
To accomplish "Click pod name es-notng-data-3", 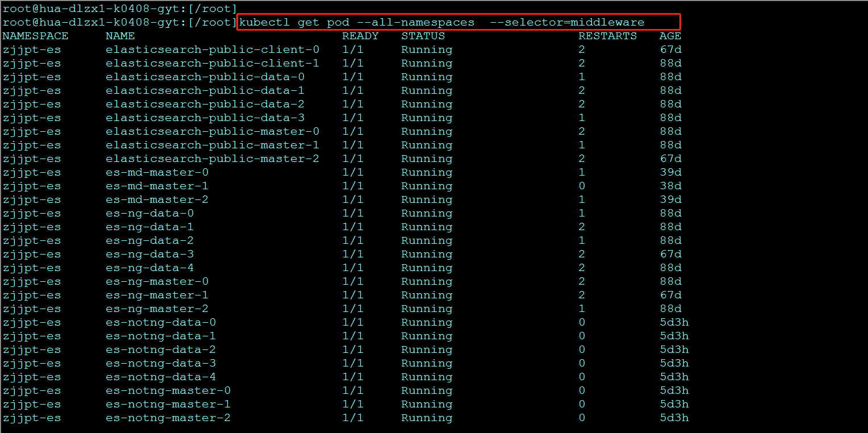I will [x=161, y=363].
